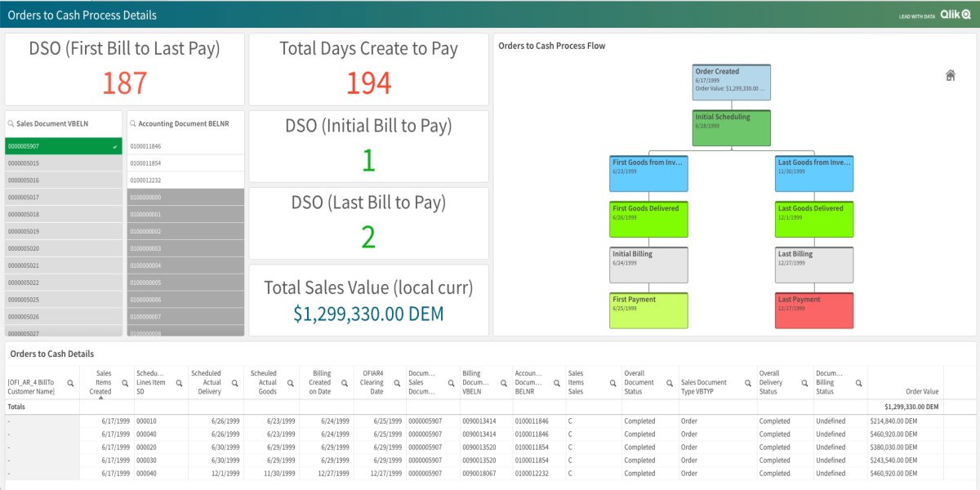
Task: Select sales document 0000005019
Action: click(64, 231)
